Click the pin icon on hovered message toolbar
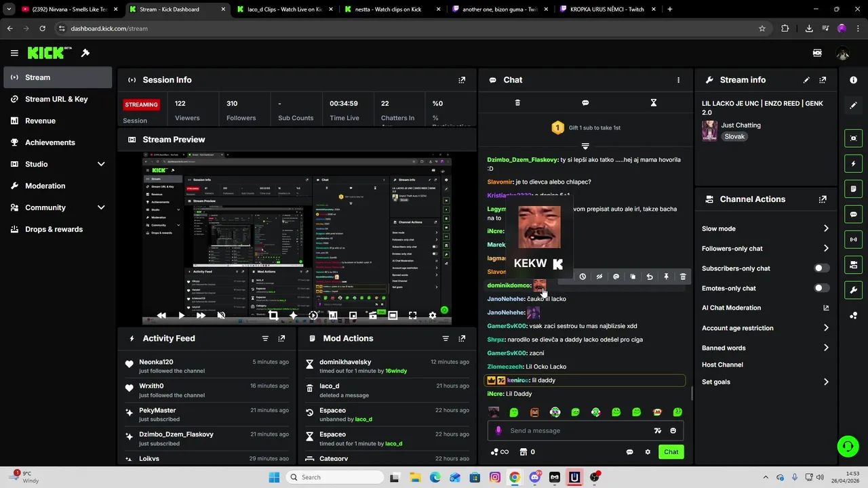Viewport: 868px width, 488px height. coord(666,277)
